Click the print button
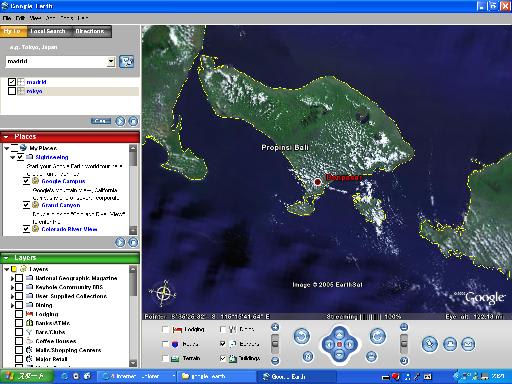This screenshot has width=512, height=384. coord(450,344)
